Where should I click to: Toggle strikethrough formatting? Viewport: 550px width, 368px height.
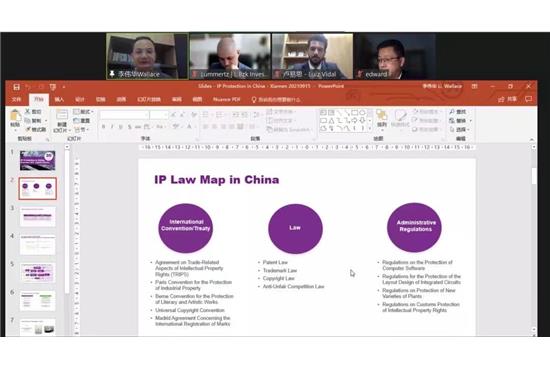[138, 127]
